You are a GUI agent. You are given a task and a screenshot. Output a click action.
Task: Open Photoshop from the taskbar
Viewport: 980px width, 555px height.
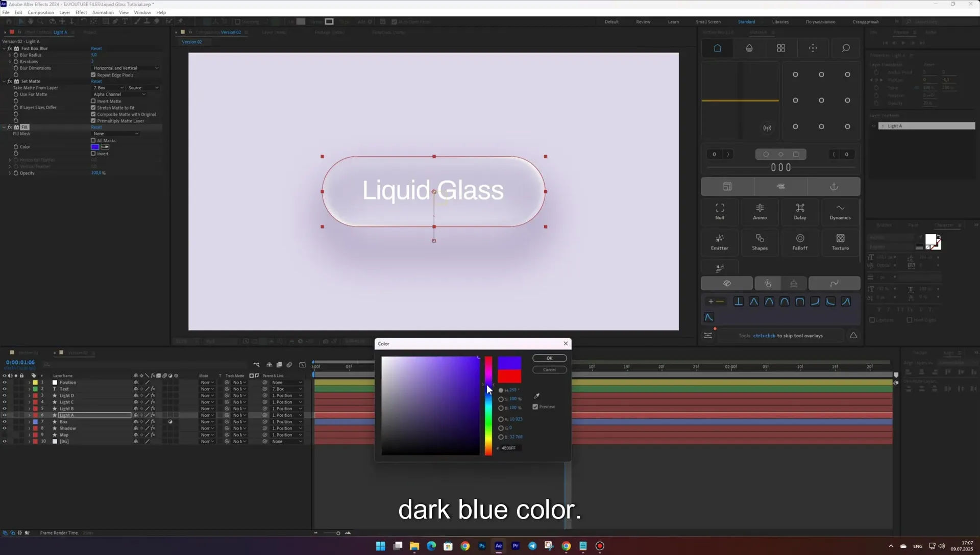pyautogui.click(x=482, y=546)
